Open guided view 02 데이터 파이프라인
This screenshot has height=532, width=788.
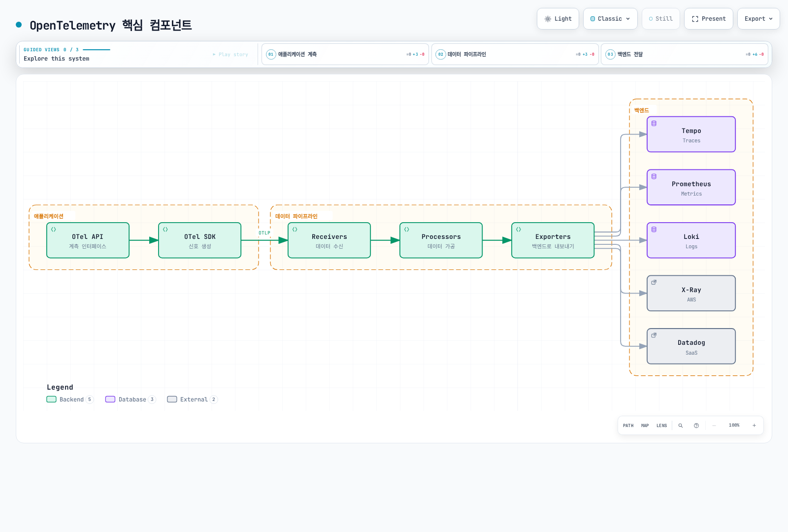515,54
